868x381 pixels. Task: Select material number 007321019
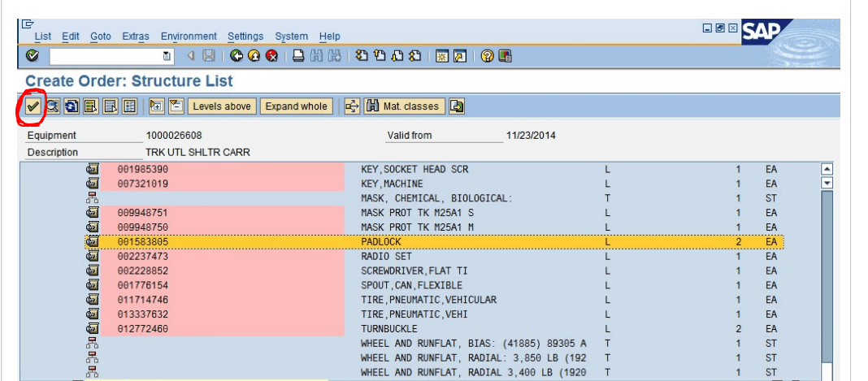click(143, 184)
